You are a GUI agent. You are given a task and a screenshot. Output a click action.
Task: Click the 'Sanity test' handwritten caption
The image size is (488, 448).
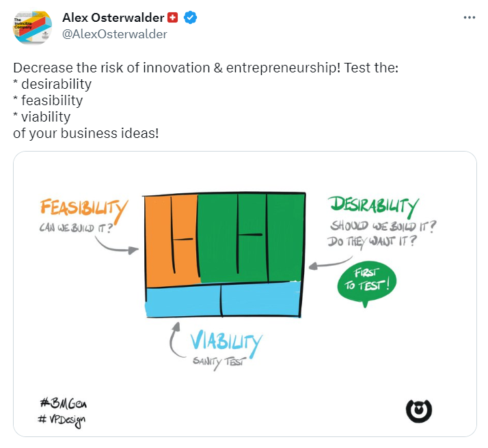[x=218, y=361]
